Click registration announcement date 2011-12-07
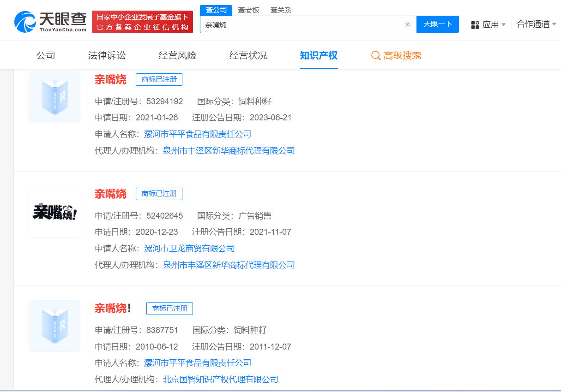 [271, 347]
